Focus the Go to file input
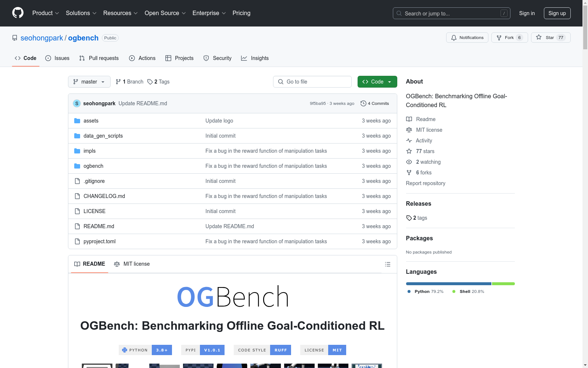Image resolution: width=588 pixels, height=368 pixels. [312, 82]
